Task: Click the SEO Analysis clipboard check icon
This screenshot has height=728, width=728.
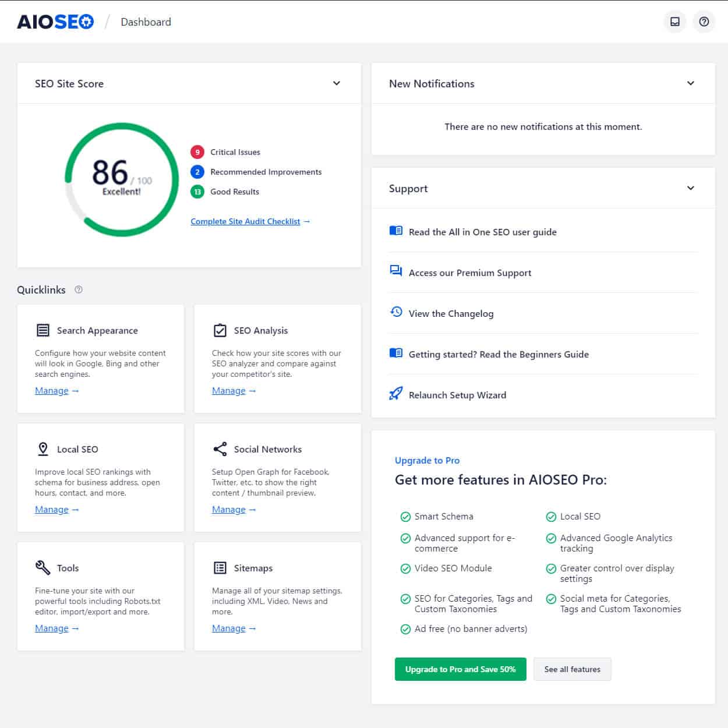Action: pyautogui.click(x=220, y=330)
